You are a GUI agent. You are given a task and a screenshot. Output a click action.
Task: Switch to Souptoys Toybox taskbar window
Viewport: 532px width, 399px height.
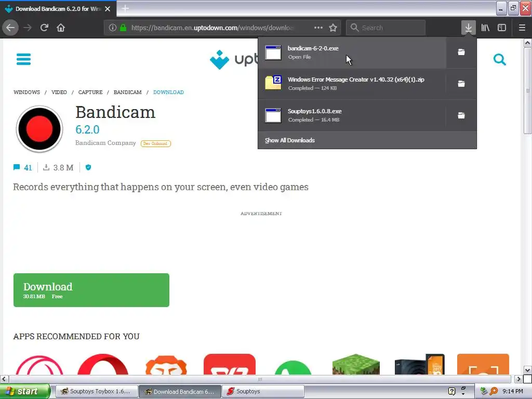pos(96,391)
